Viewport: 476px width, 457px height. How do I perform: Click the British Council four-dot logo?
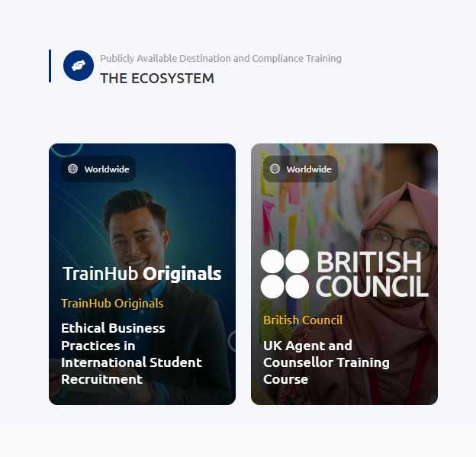pyautogui.click(x=285, y=274)
